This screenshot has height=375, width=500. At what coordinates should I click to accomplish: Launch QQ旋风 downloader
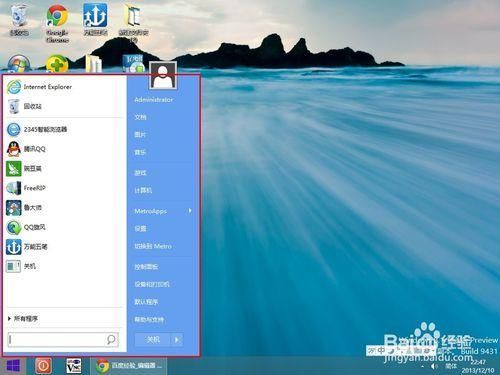[x=26, y=227]
